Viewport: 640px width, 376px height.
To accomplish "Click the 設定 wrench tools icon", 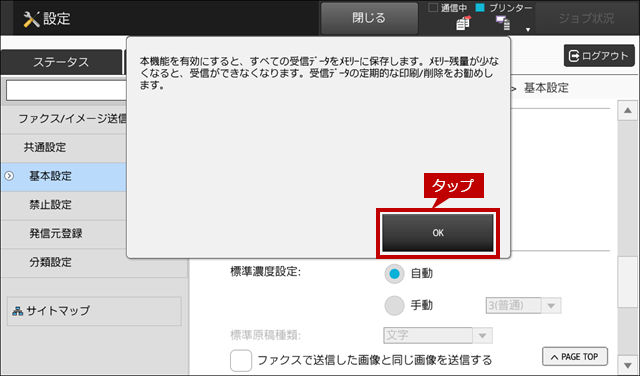I will pyautogui.click(x=31, y=19).
